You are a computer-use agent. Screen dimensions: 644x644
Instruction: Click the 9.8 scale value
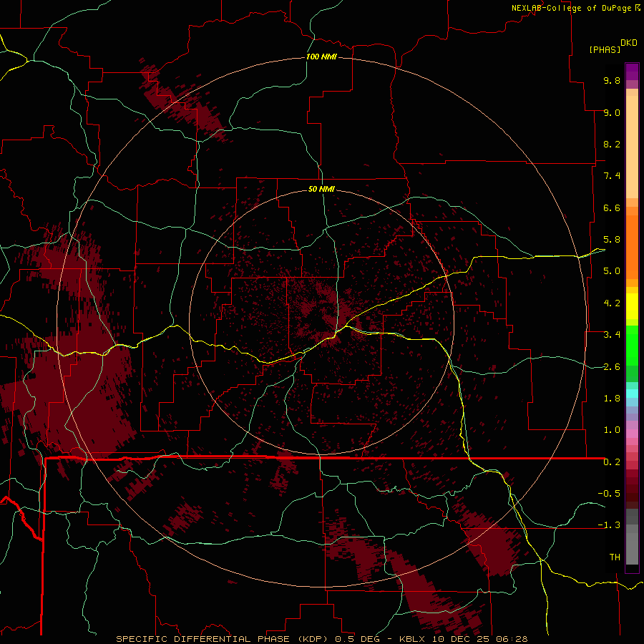(x=612, y=80)
